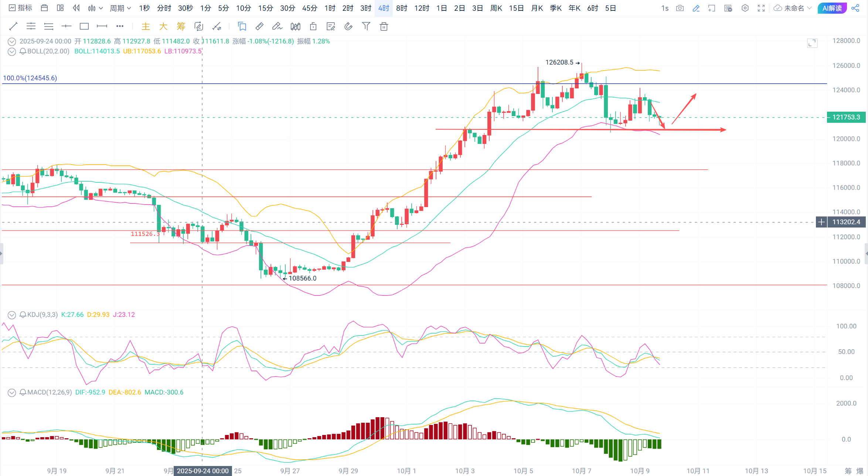Select the rectangle drawing tool

(84, 26)
